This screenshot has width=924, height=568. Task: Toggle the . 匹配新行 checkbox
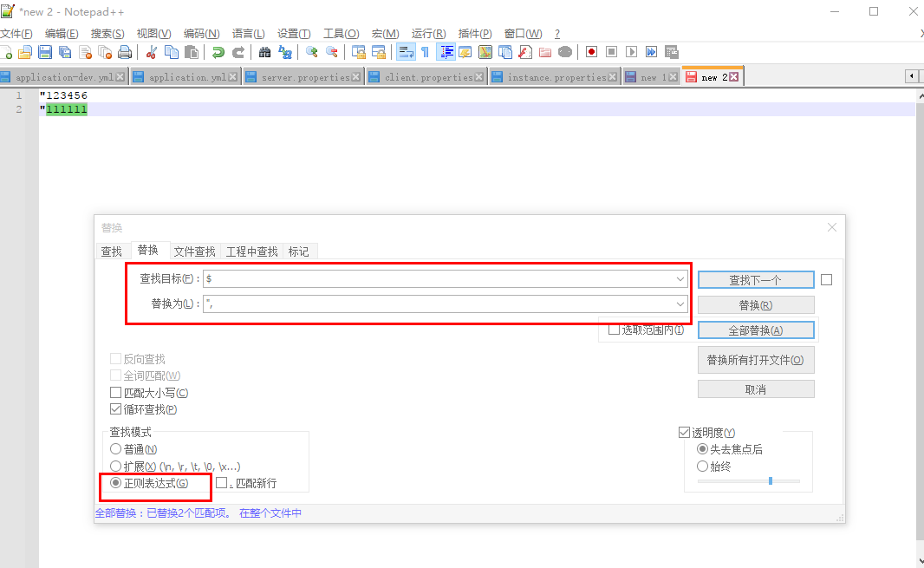pos(221,483)
